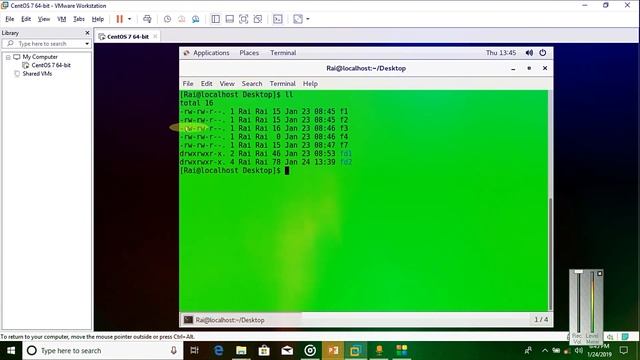Open PowerPoint from the taskbar
640x360 pixels.
[x=333, y=351]
